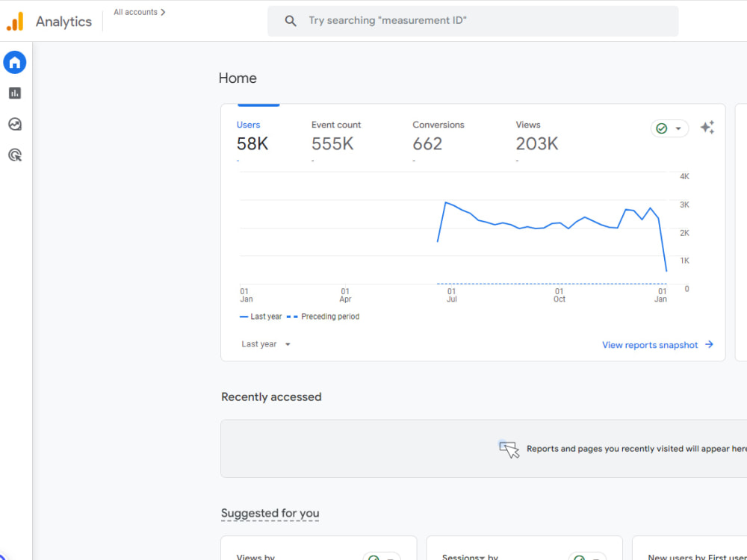Open the Sessions metric dropdown on the card
Screen dimensions: 747x560
point(483,557)
